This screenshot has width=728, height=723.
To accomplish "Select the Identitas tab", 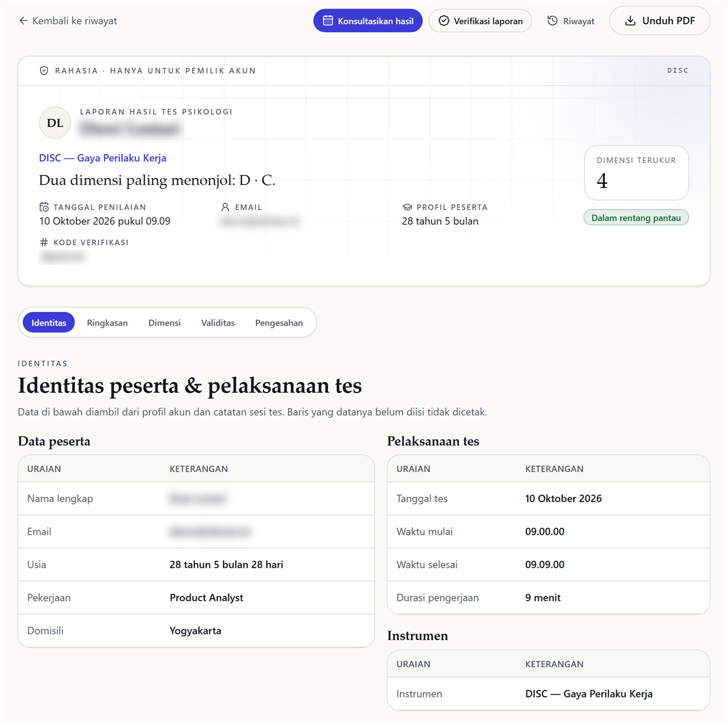I will [x=49, y=323].
